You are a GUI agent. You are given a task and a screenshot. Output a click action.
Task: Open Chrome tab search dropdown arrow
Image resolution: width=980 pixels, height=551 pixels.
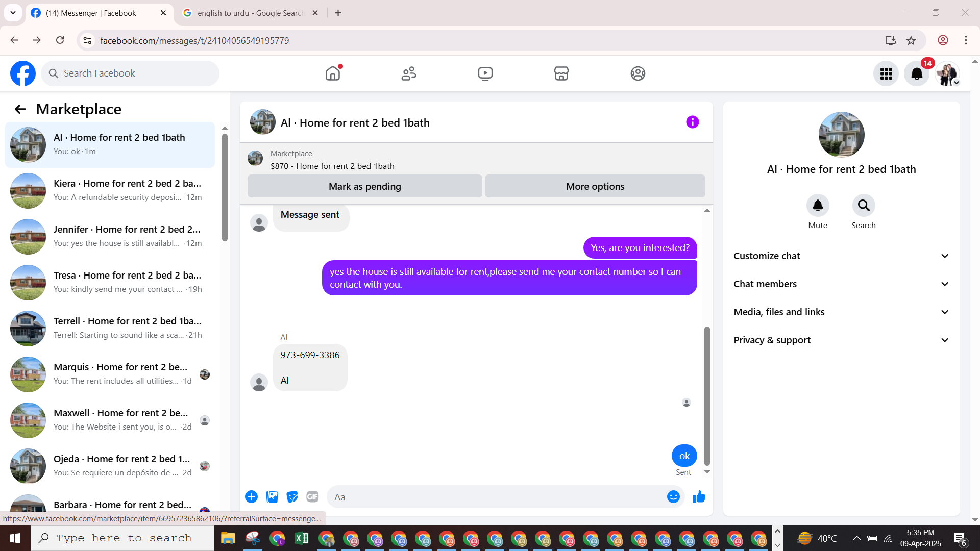coord(13,13)
